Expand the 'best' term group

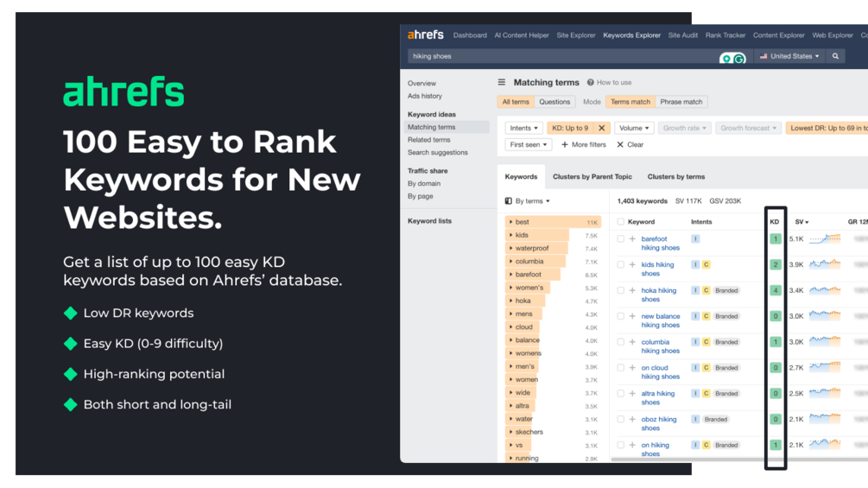click(511, 222)
